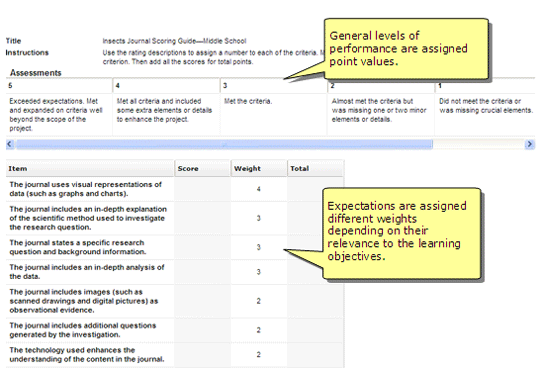Click the blue horizontal scrollbar thumb
This screenshot has height=368, width=540.
tap(224, 145)
